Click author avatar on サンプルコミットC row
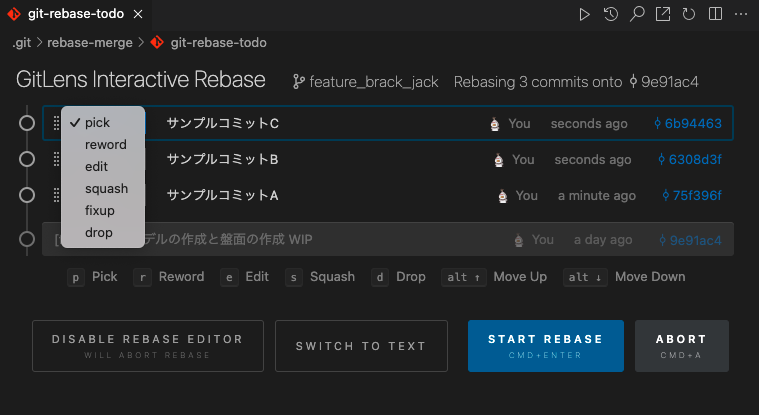Viewport: 759px width, 415px height. pyautogui.click(x=495, y=124)
